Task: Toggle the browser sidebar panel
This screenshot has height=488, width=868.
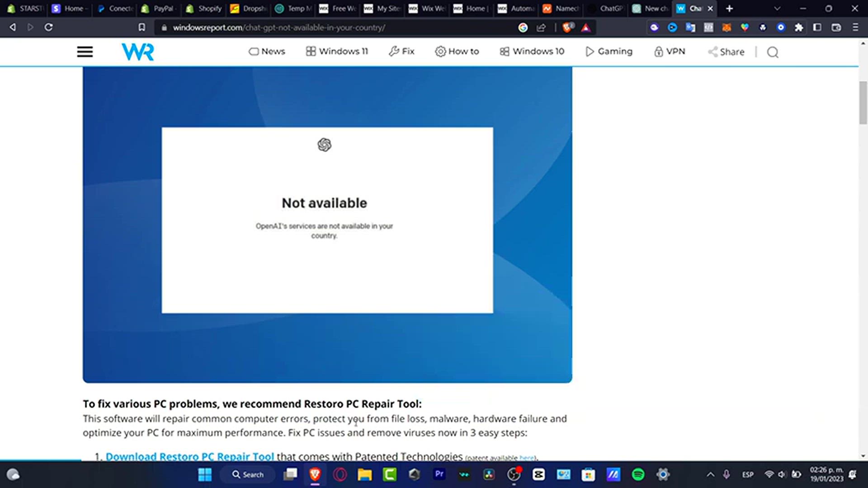Action: [x=817, y=27]
